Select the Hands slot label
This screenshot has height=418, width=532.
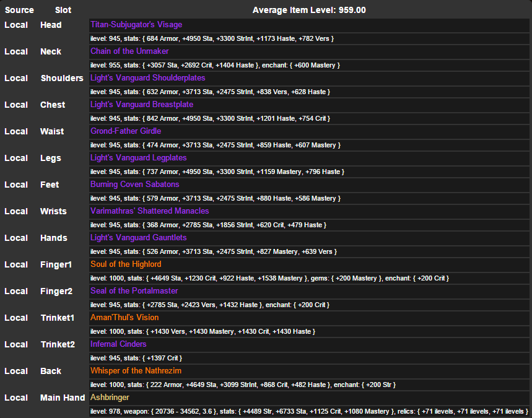pos(54,238)
